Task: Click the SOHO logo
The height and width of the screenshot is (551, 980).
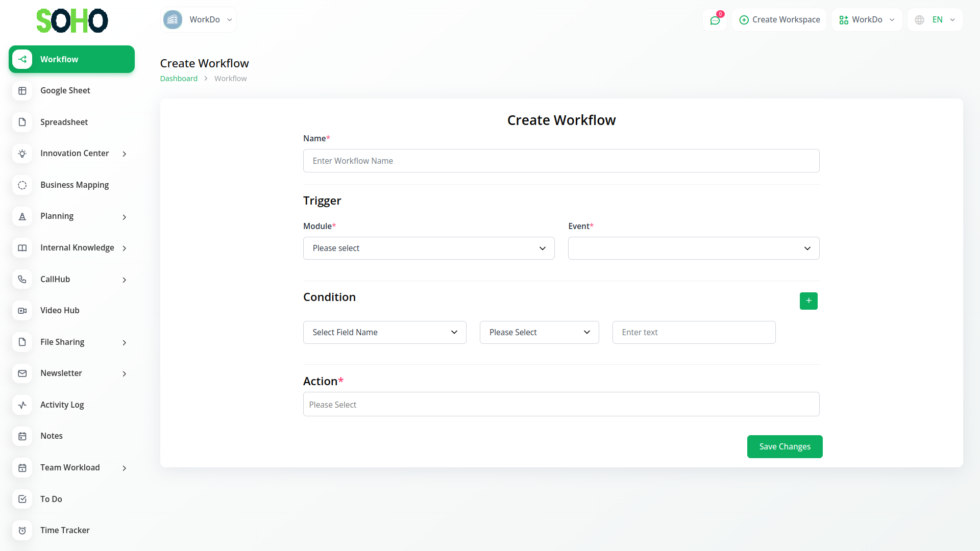Action: click(72, 21)
